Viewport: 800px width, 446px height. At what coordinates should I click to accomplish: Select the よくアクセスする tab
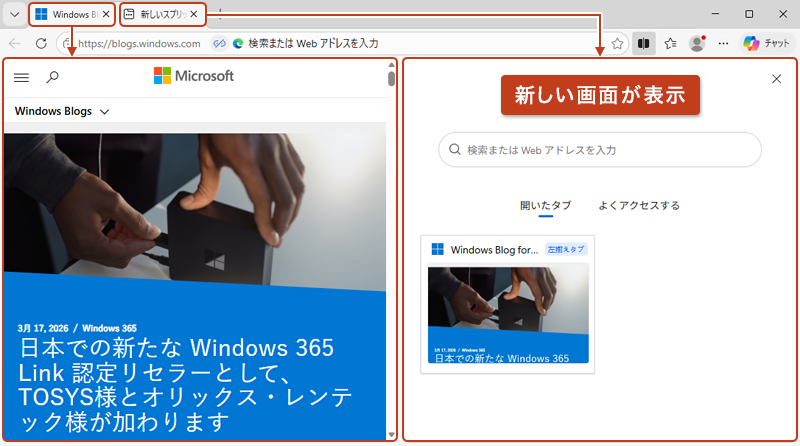pyautogui.click(x=639, y=206)
